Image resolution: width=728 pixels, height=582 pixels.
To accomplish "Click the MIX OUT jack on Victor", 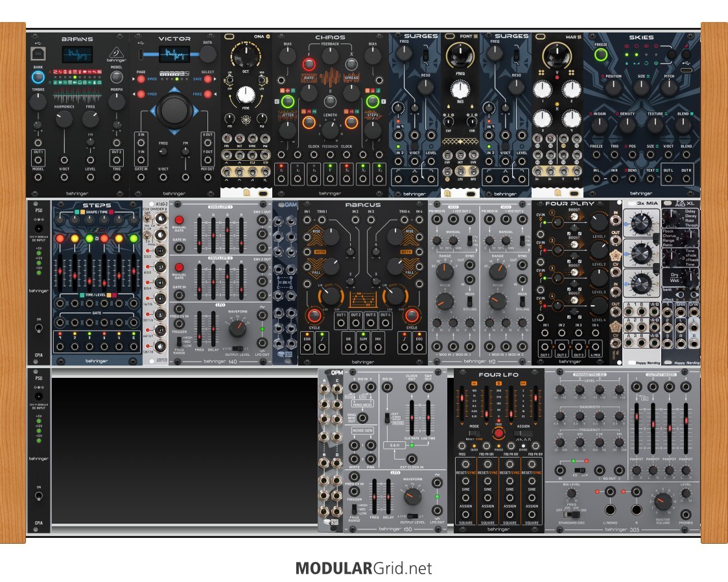I will click(207, 177).
